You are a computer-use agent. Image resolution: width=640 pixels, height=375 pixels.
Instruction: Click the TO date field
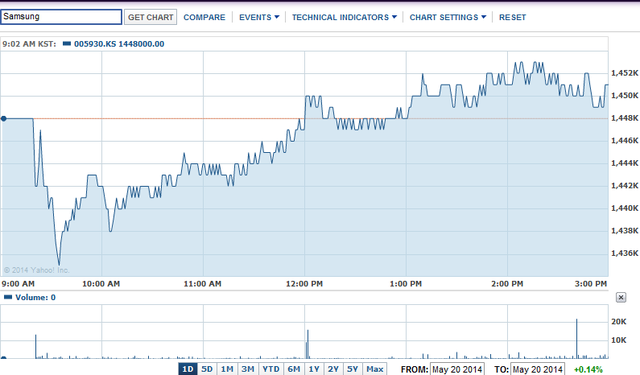click(538, 369)
